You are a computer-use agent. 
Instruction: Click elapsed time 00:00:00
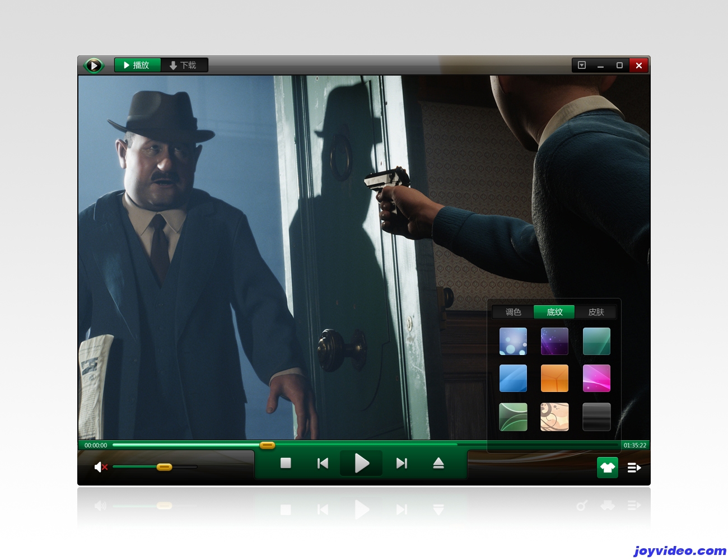pos(96,445)
